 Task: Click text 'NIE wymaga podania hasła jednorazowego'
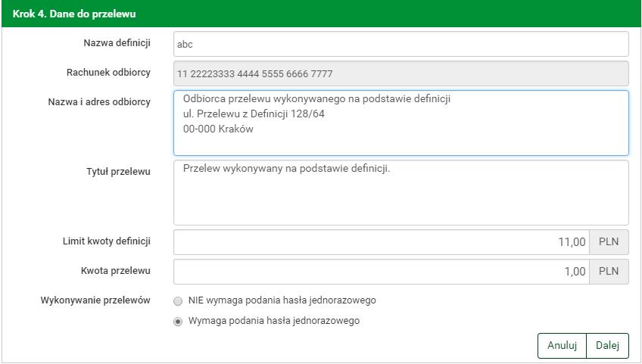tap(282, 300)
